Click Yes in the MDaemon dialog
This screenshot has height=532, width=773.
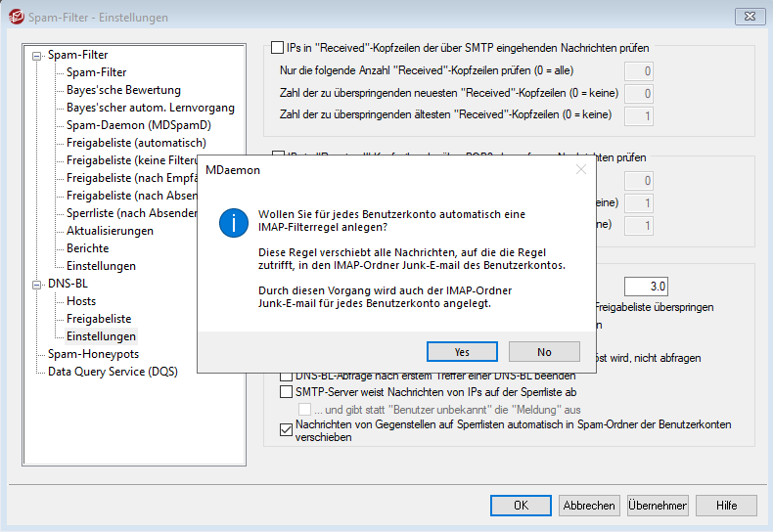[462, 352]
